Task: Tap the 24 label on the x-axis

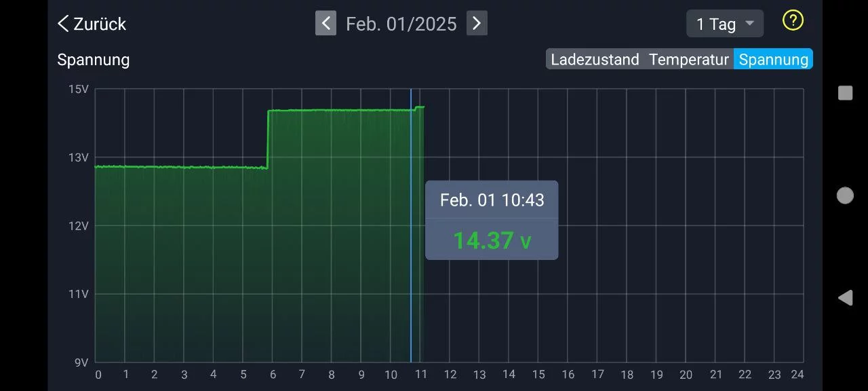Action: pyautogui.click(x=797, y=375)
